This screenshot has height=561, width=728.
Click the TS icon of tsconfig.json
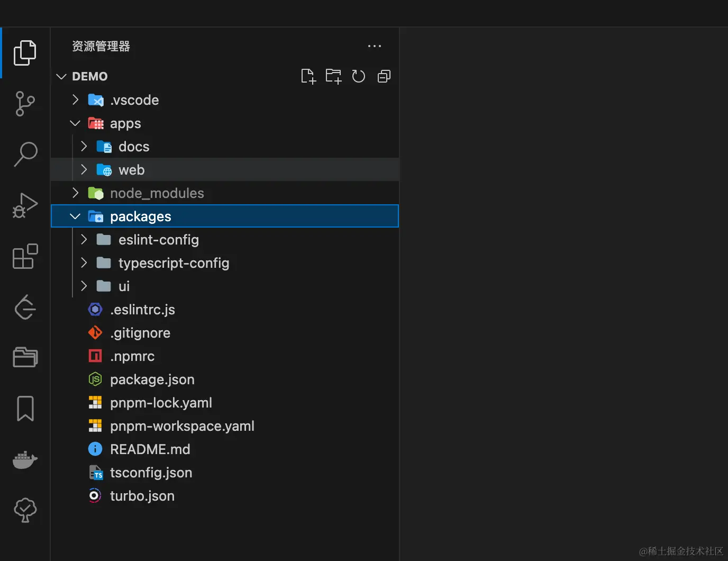click(96, 472)
